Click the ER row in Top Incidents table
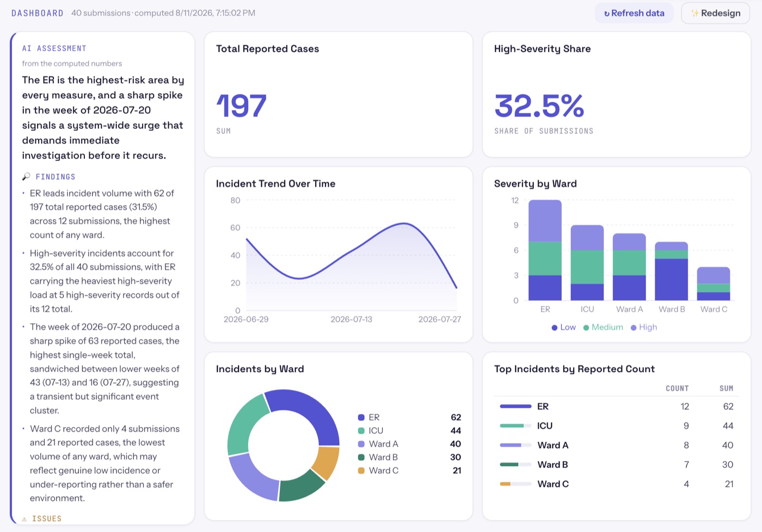Image resolution: width=762 pixels, height=532 pixels. point(617,406)
